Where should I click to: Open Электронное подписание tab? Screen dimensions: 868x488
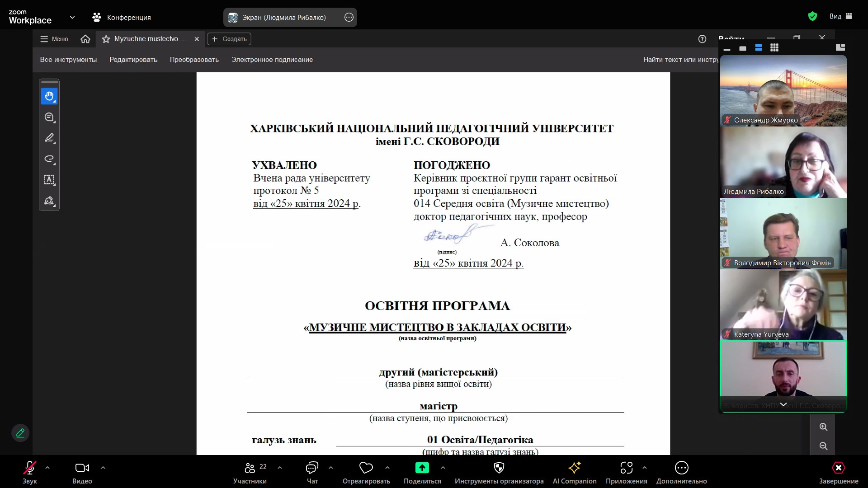(x=272, y=60)
